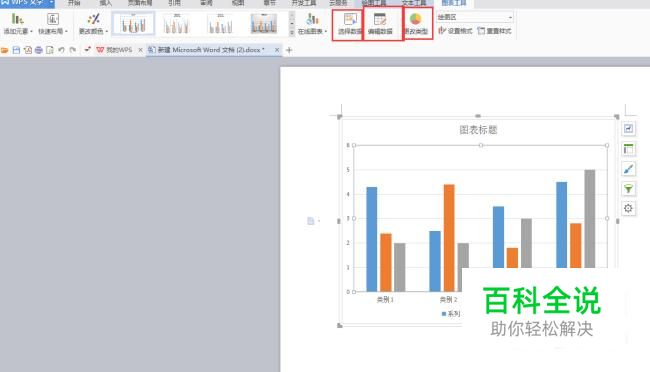Viewport: 650px width, 372px height.
Task: Click the print preview icon
Action: tap(50, 50)
